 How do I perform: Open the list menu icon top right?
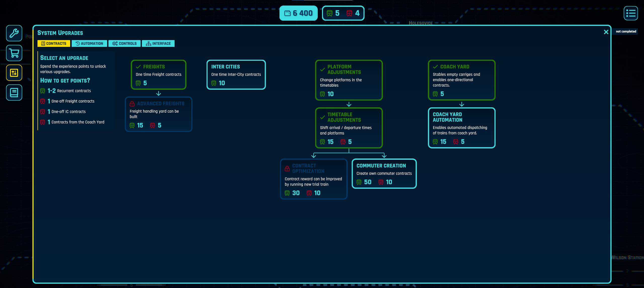coord(631,13)
